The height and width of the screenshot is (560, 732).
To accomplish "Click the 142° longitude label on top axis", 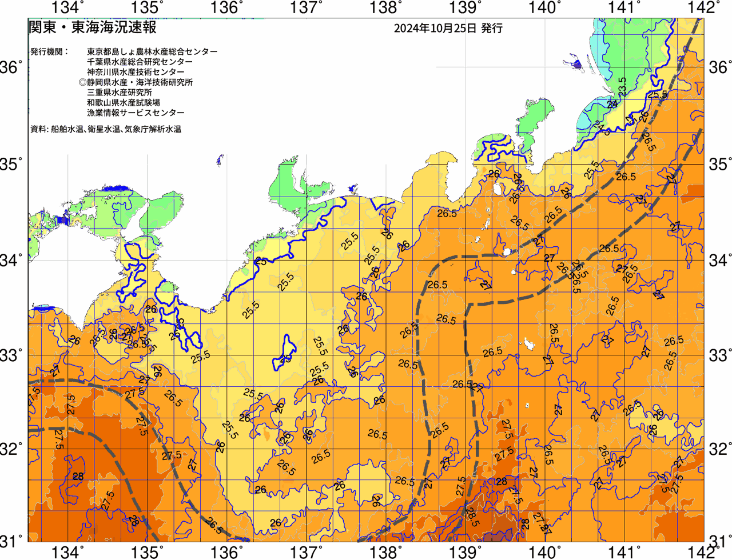I will tap(704, 8).
